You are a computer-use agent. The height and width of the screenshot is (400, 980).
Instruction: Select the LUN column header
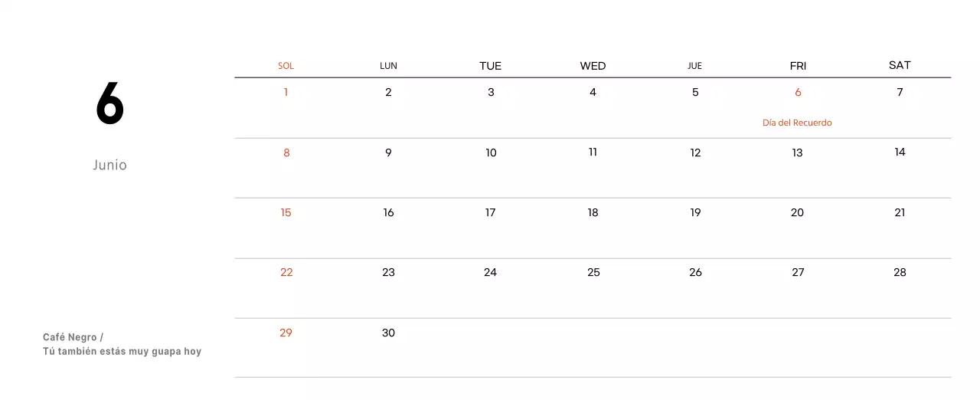(x=388, y=66)
